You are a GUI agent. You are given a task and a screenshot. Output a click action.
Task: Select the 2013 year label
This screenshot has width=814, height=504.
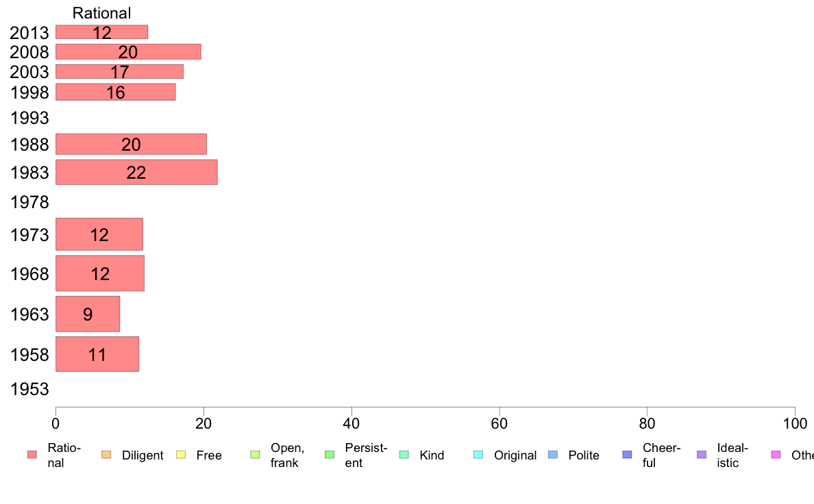[29, 33]
